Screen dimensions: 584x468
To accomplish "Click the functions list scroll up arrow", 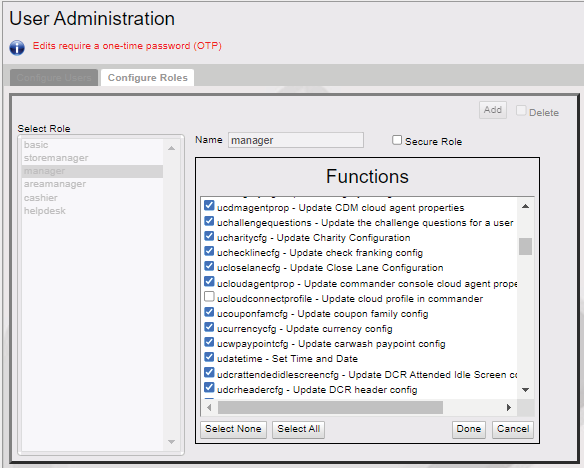I will (526, 206).
